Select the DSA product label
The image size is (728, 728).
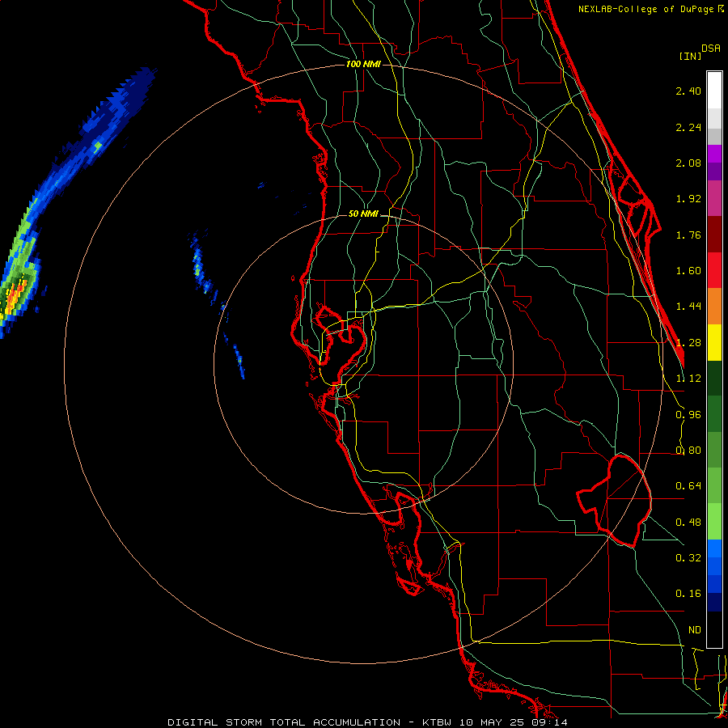(711, 49)
